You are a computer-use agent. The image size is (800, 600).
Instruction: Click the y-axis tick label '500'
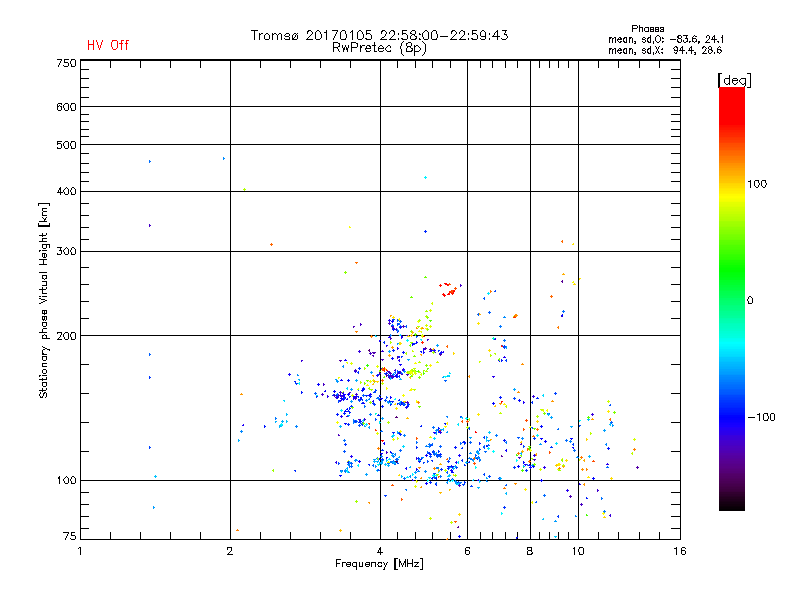[66, 145]
